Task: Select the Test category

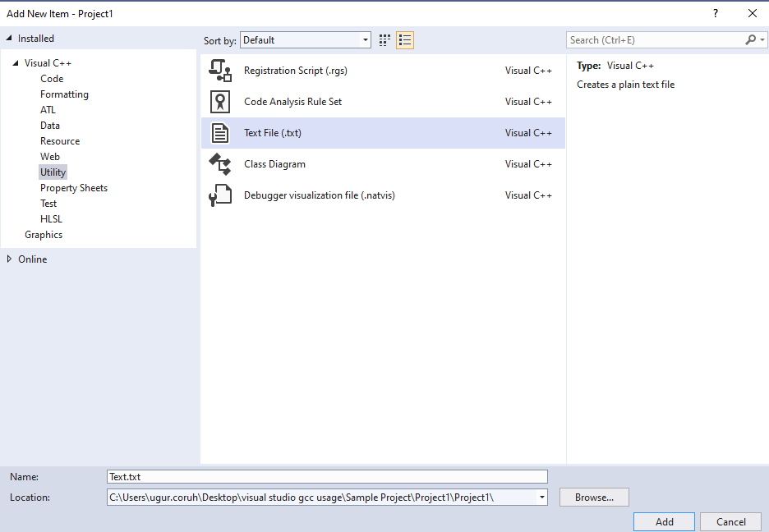Action: [48, 204]
